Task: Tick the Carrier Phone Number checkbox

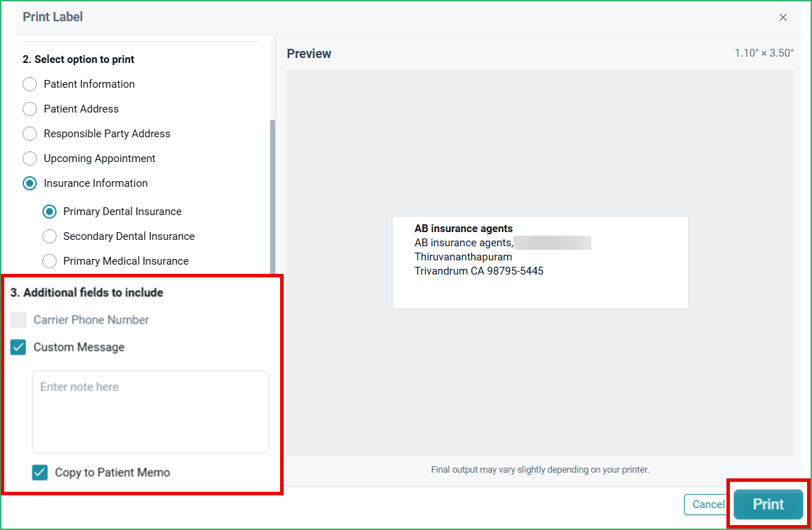Action: click(x=18, y=320)
